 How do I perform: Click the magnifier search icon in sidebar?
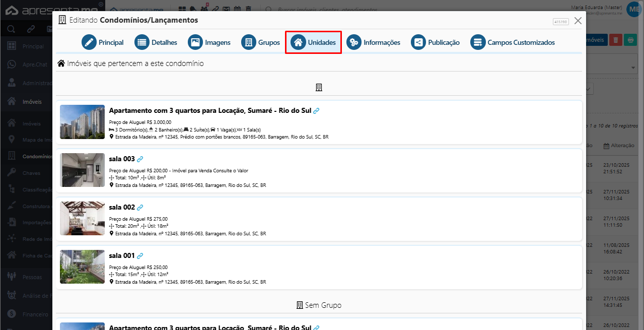[x=11, y=29]
